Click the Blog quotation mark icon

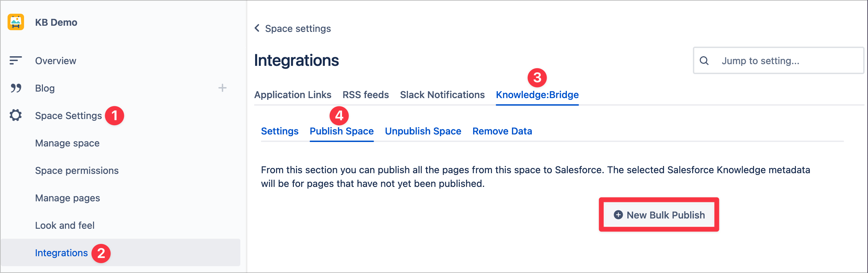[16, 88]
